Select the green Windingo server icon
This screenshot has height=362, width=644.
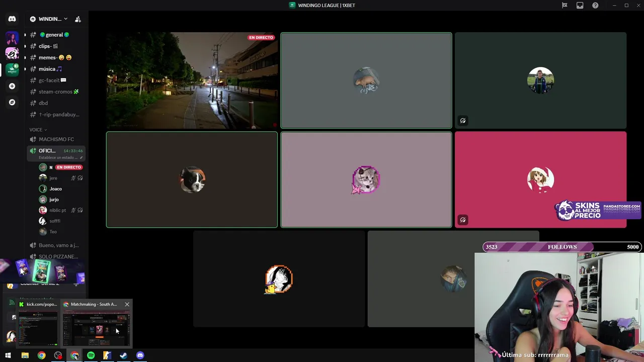click(x=12, y=70)
